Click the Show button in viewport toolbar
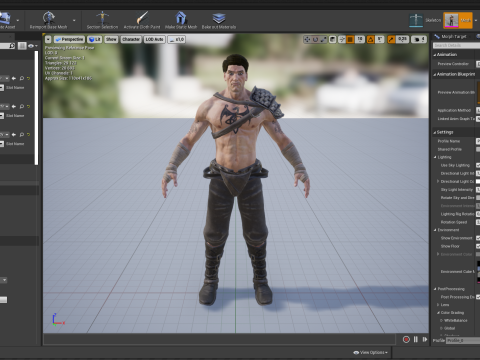Viewport: 480px width, 360px height. click(x=111, y=39)
